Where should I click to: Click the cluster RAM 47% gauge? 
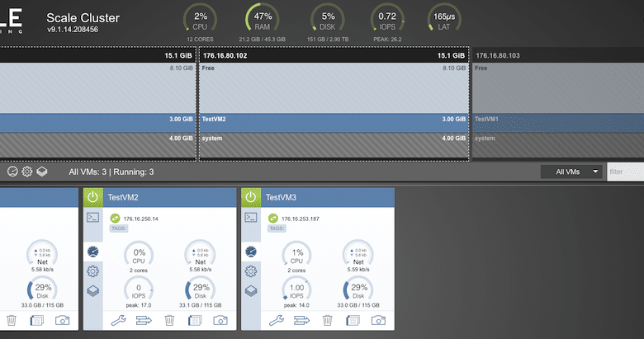[262, 18]
